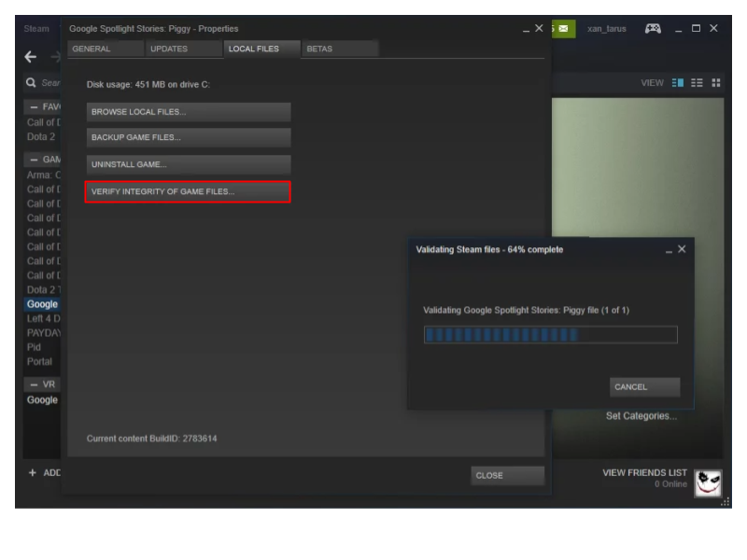Launch Big Picture mode via controller icon
This screenshot has height=560, width=747.
[x=653, y=29]
